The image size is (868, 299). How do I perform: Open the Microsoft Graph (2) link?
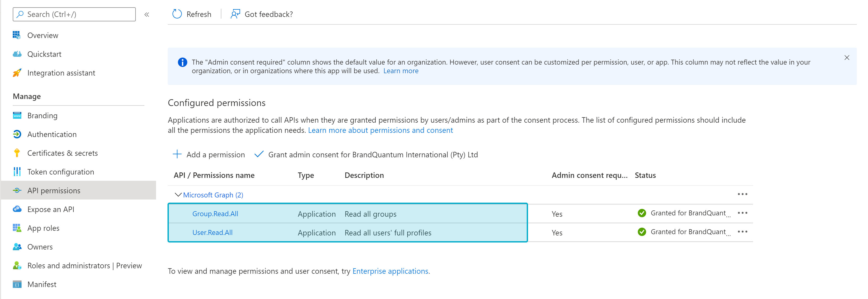tap(213, 195)
